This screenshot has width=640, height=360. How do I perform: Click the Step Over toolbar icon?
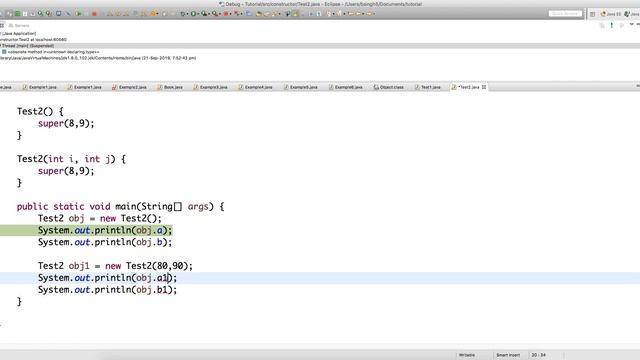pyautogui.click(x=118, y=13)
